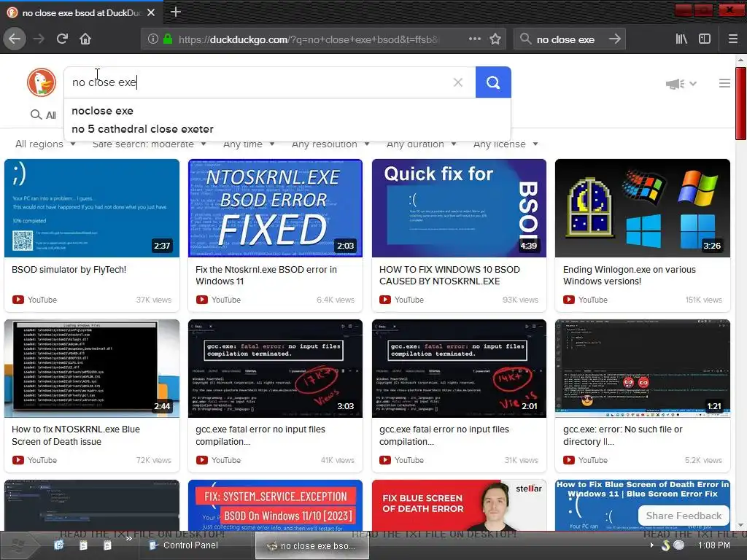Open the 1:21 code editor video thumbnail
This screenshot has width=747, height=560.
point(642,368)
